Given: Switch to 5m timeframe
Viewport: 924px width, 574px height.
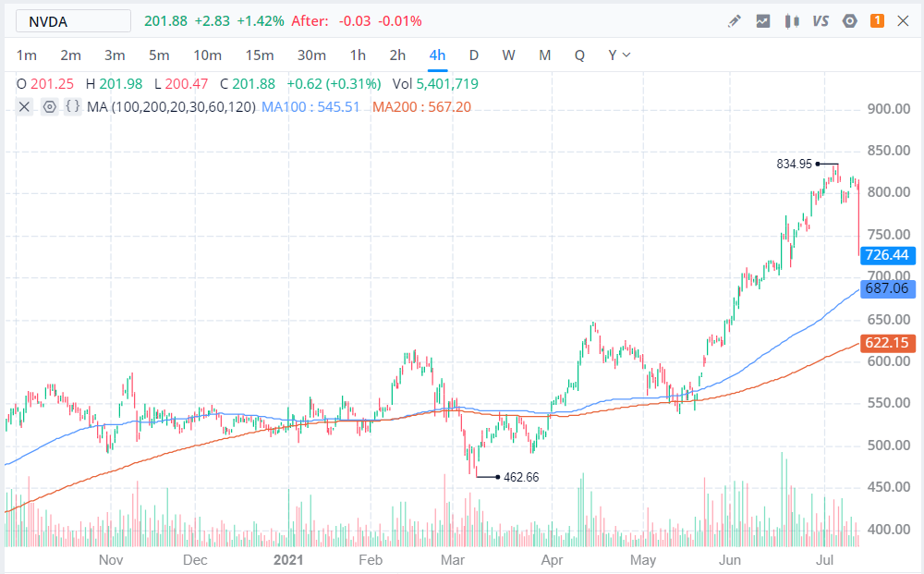Looking at the screenshot, I should (x=159, y=55).
